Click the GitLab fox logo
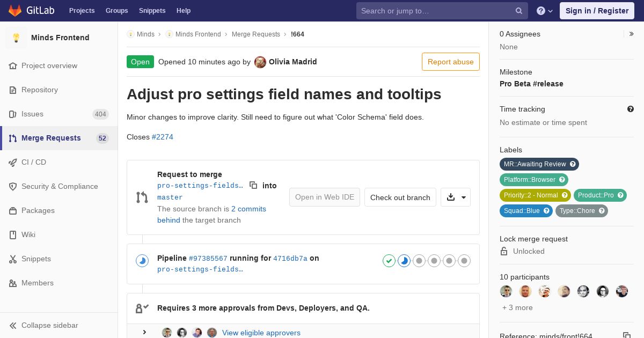The height and width of the screenshot is (338, 644). coord(15,11)
